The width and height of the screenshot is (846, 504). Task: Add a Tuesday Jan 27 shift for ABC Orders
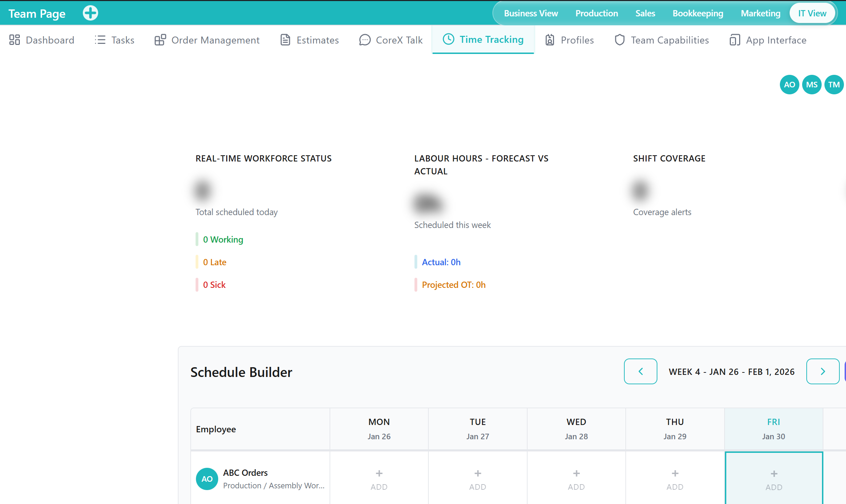(x=477, y=480)
